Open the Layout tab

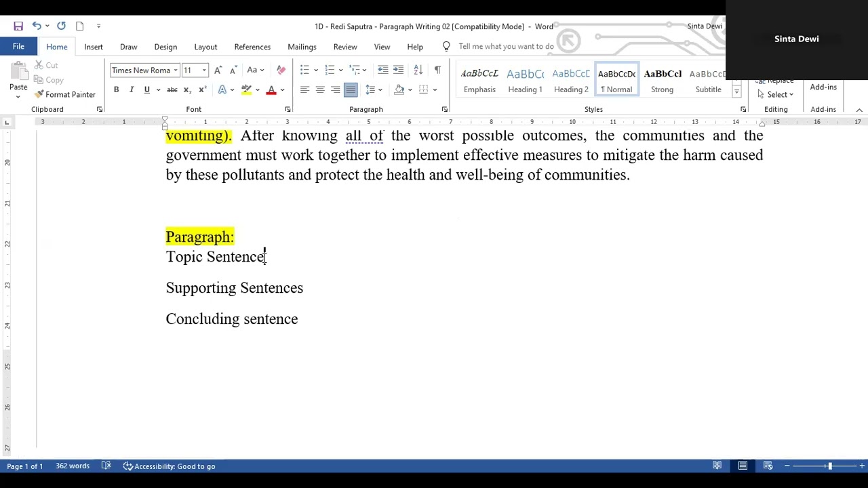tap(205, 47)
